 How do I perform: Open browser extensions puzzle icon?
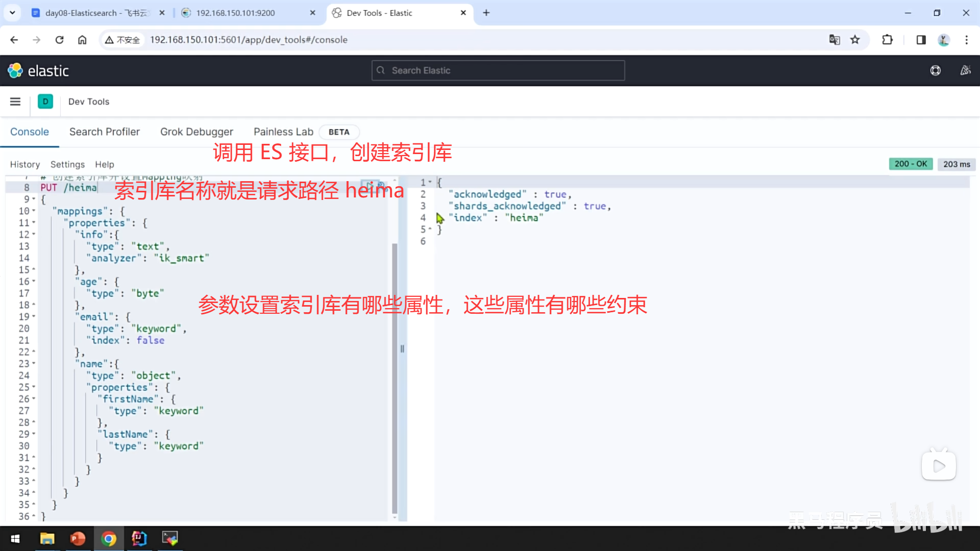(887, 40)
